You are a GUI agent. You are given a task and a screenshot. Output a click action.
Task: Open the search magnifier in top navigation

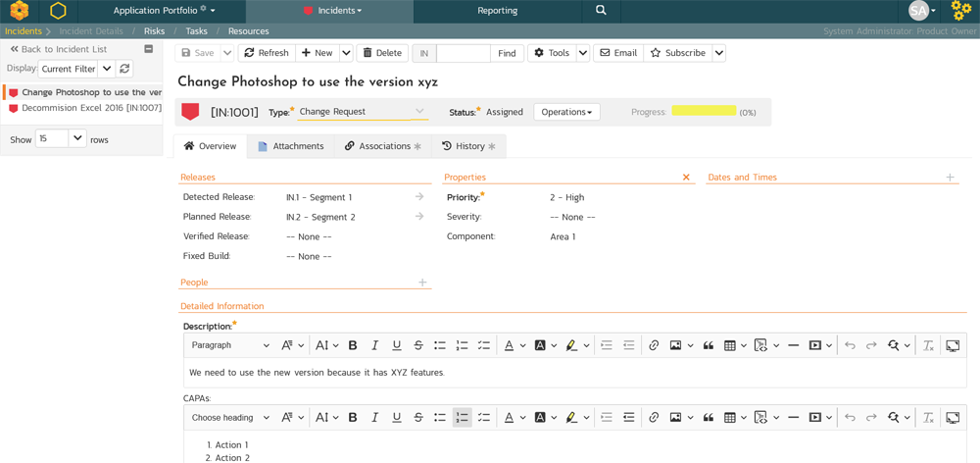601,11
